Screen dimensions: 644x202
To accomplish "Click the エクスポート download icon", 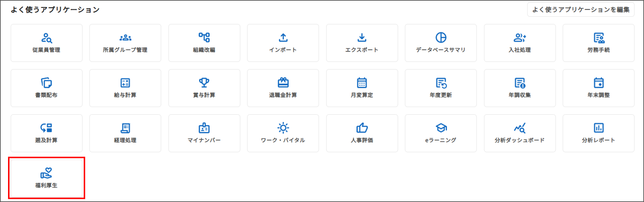I will (361, 43).
